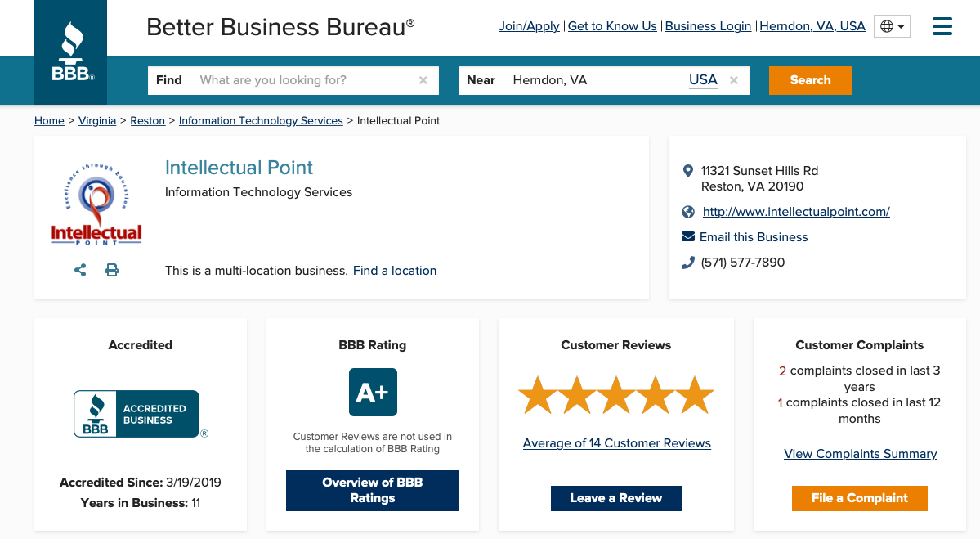The height and width of the screenshot is (539, 980).
Task: Click Years in Business: 11 text
Action: 140,503
